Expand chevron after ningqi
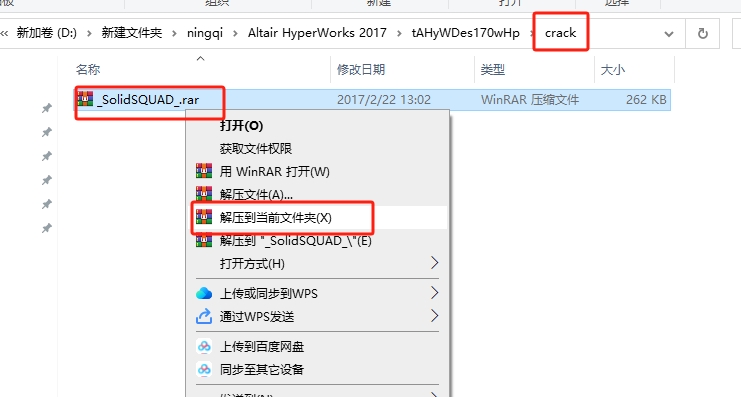741x397 pixels. point(235,34)
